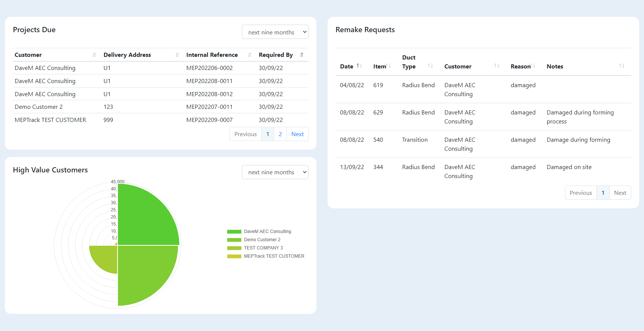Click Next in Projects Due pagination
644x331 pixels.
[x=297, y=134]
